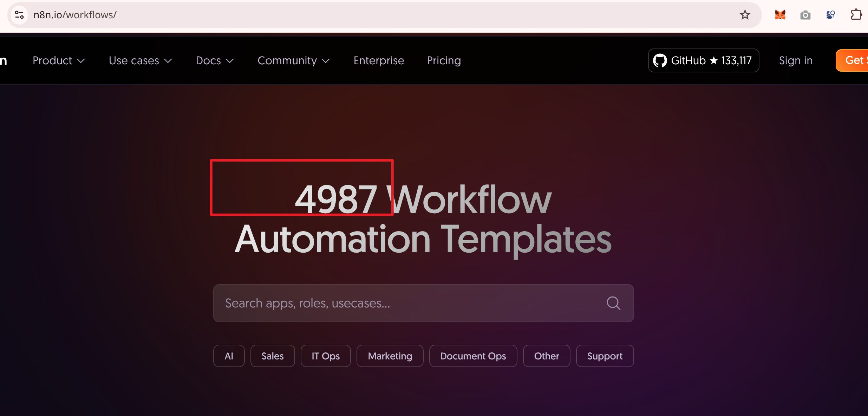Filter templates by AI category
This screenshot has width=868, height=416.
coord(229,356)
